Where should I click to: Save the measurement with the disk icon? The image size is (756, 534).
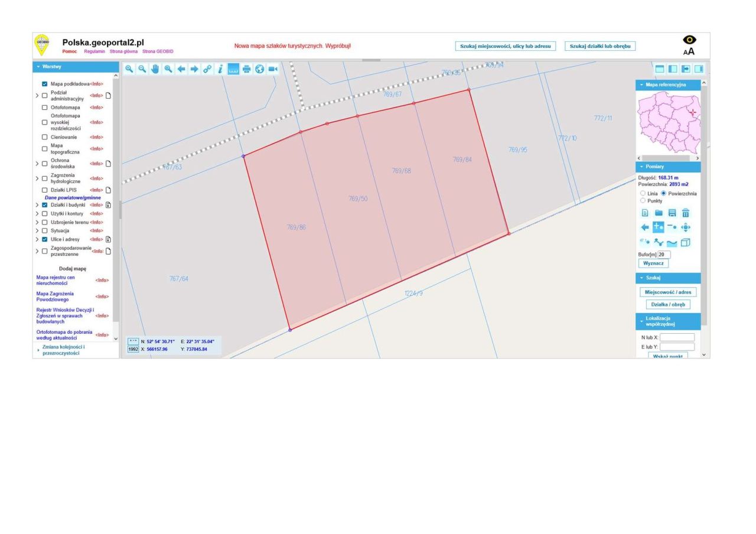click(672, 213)
